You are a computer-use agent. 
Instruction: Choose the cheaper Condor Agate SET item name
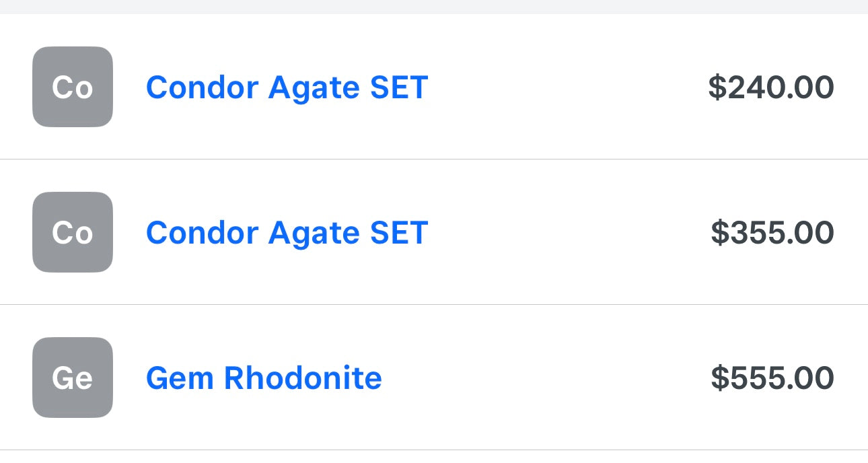pos(287,87)
